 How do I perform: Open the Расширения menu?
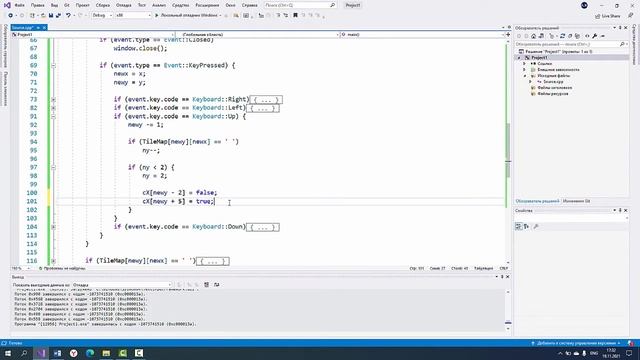207,5
